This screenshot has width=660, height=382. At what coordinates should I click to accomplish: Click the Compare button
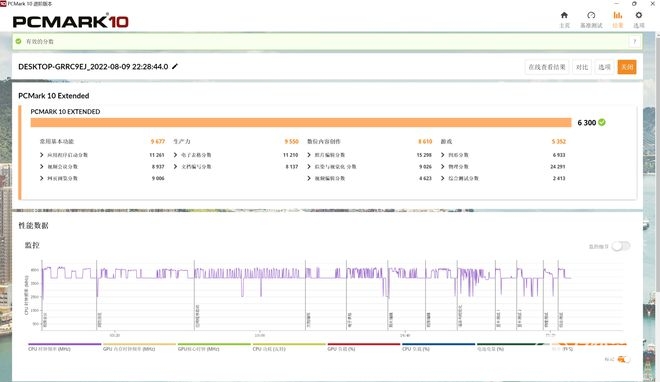click(582, 67)
